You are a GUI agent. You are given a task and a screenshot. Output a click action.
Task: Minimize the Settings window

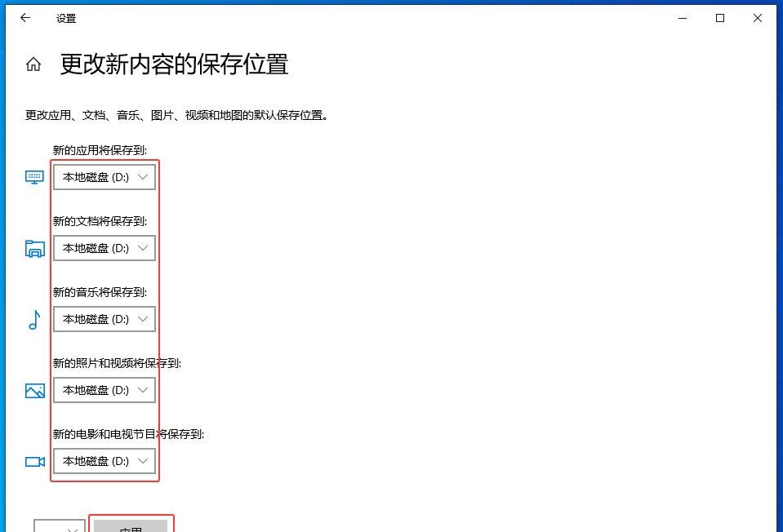(x=683, y=18)
